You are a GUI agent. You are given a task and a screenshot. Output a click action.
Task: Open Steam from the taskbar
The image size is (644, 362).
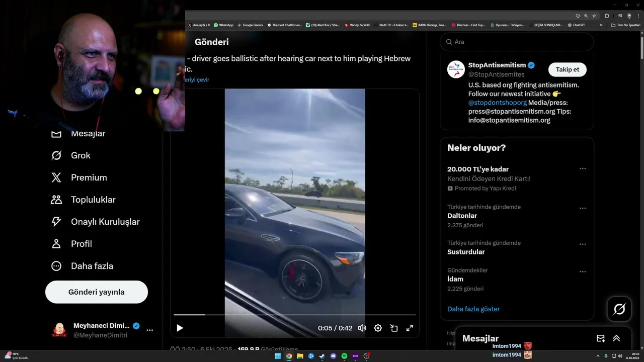[322, 356]
